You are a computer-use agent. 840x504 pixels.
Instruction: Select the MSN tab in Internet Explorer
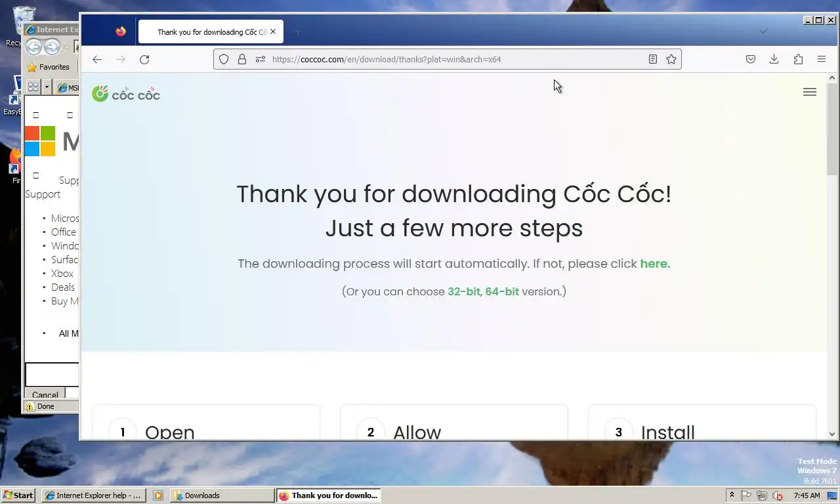pyautogui.click(x=67, y=87)
